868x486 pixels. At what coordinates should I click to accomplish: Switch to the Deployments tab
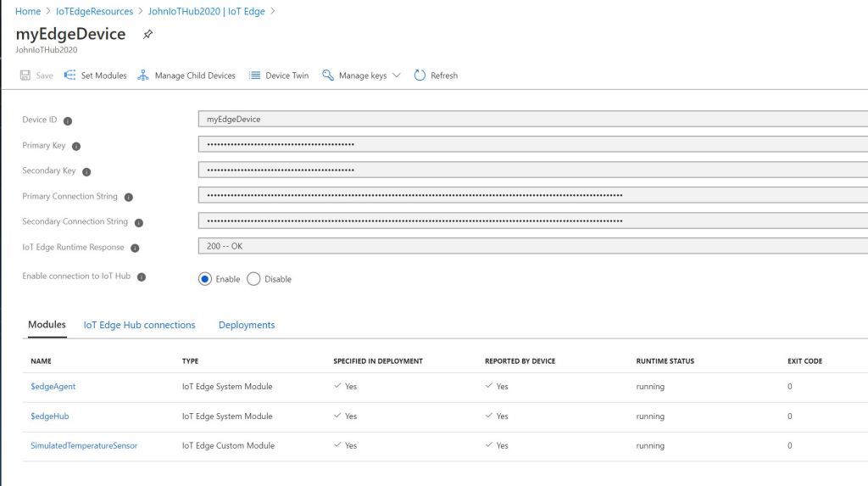pyautogui.click(x=247, y=325)
